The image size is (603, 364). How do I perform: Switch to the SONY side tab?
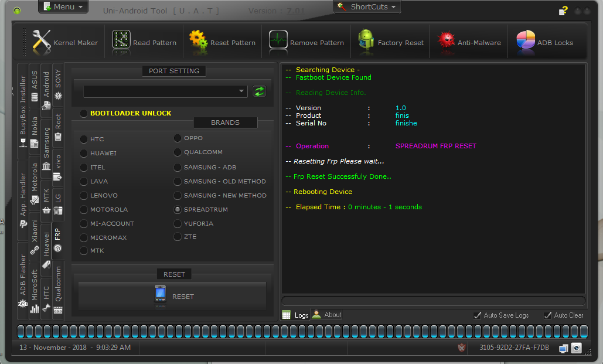tap(57, 84)
